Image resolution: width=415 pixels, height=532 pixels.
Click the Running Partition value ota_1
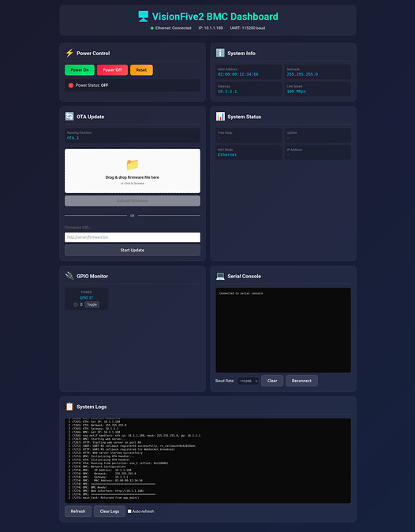(x=73, y=138)
